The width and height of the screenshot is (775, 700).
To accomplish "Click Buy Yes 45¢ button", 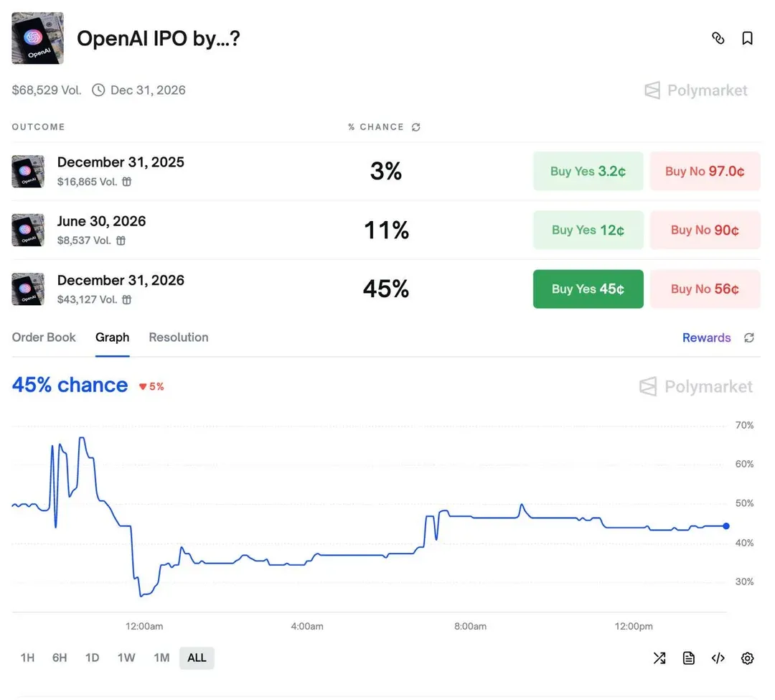I will coord(588,289).
